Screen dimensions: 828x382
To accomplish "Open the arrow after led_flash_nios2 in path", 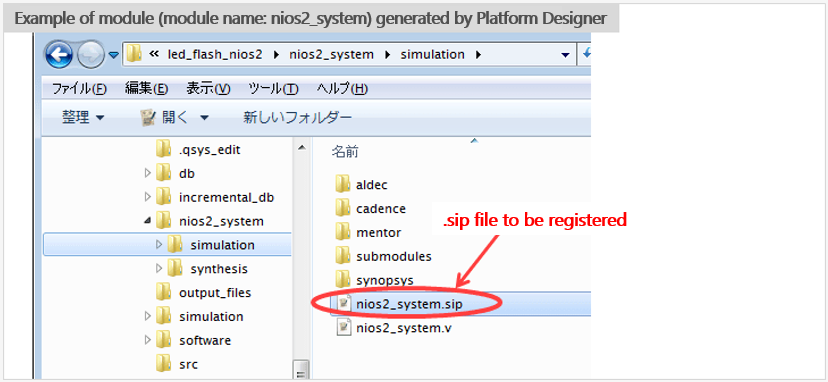I will click(x=276, y=54).
